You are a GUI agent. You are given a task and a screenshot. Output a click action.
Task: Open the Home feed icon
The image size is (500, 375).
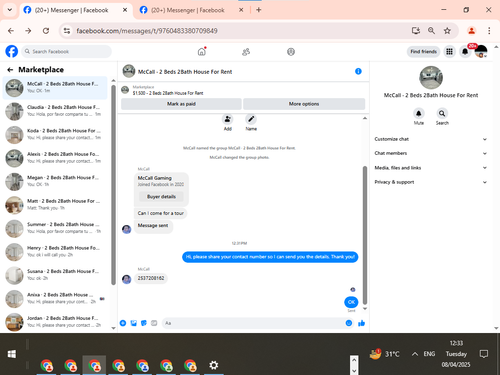(x=202, y=52)
